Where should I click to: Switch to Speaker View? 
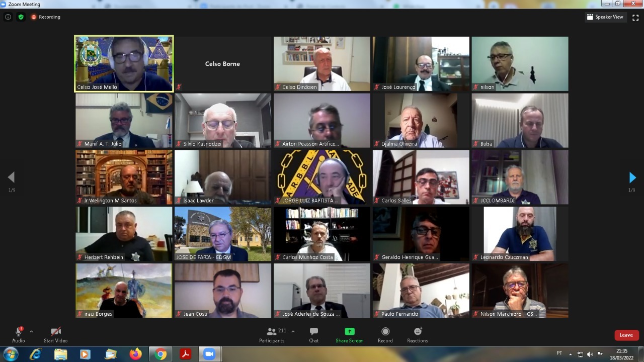pyautogui.click(x=605, y=17)
